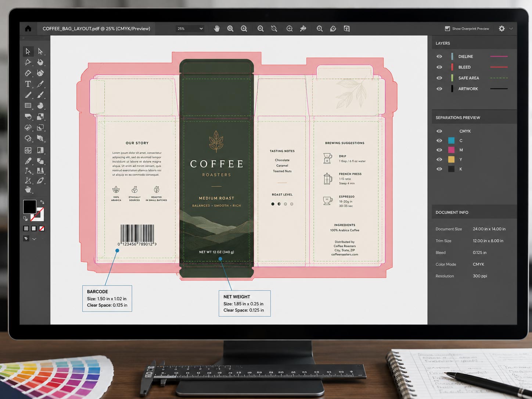Click the tag icon at toolbar bottom

(26, 238)
